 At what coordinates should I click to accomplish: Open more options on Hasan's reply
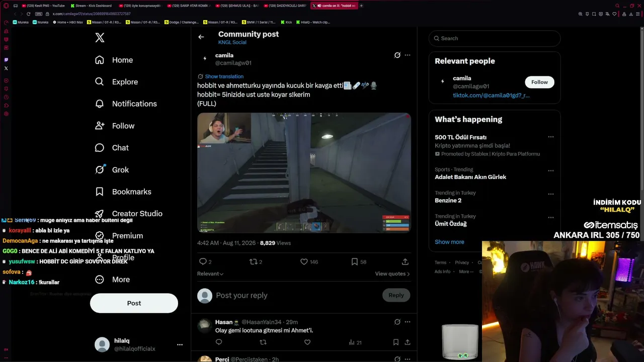pyautogui.click(x=408, y=322)
